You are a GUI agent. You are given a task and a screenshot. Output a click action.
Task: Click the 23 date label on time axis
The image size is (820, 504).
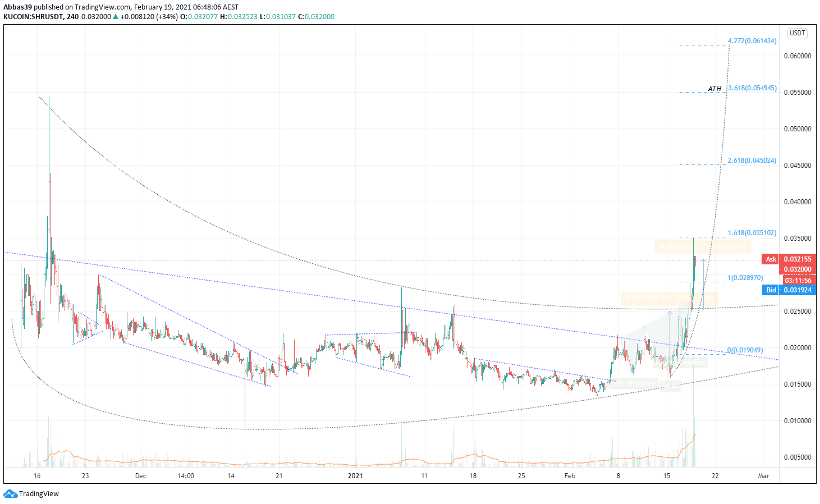point(85,476)
